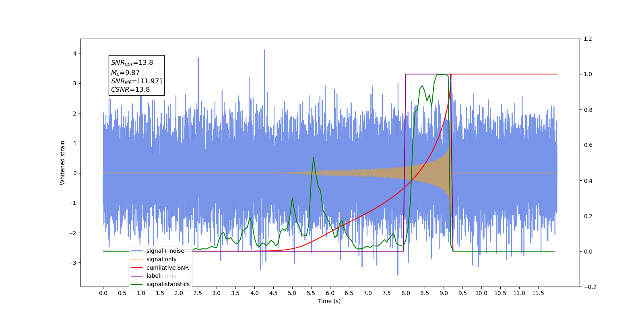644x322 pixels.
Task: Click the green line swatch for signal statistics
Action: click(137, 285)
